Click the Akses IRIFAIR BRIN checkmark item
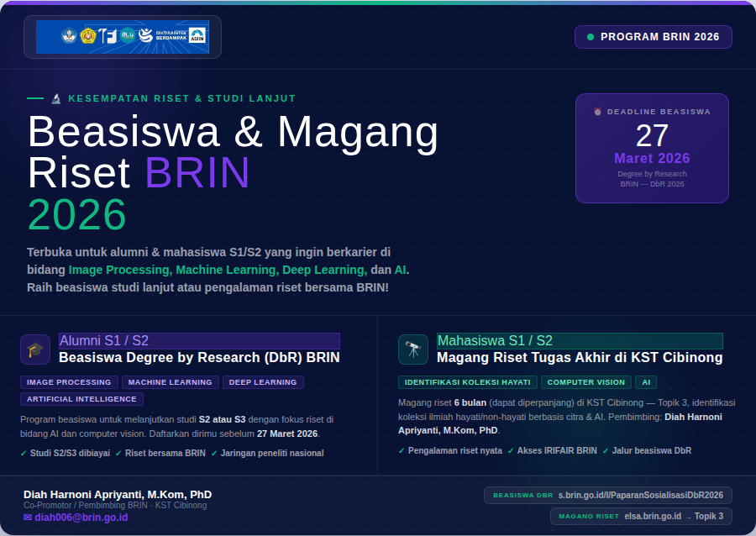Screen dimensions: 756x536 (x=552, y=450)
